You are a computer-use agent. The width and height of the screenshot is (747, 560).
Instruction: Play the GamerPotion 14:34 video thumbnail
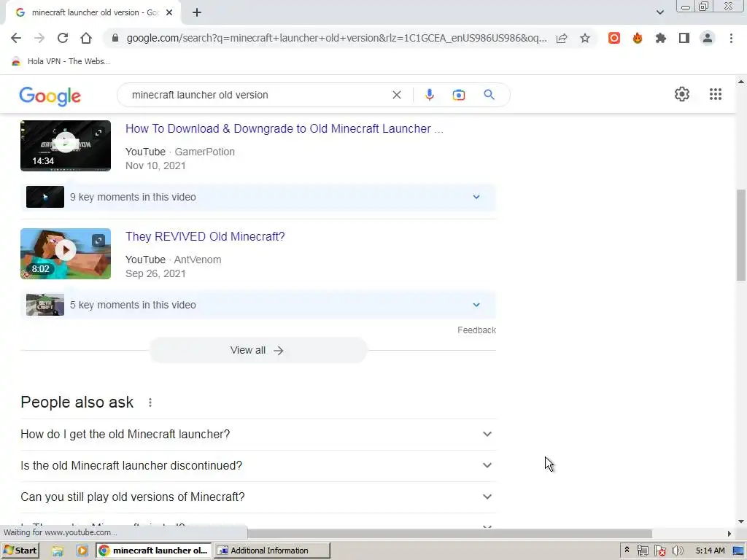click(66, 146)
